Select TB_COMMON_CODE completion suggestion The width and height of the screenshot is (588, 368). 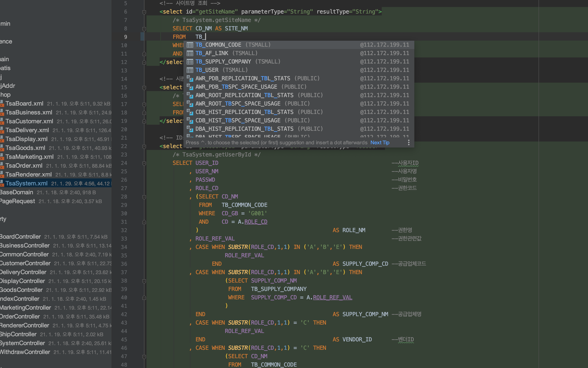tap(299, 45)
